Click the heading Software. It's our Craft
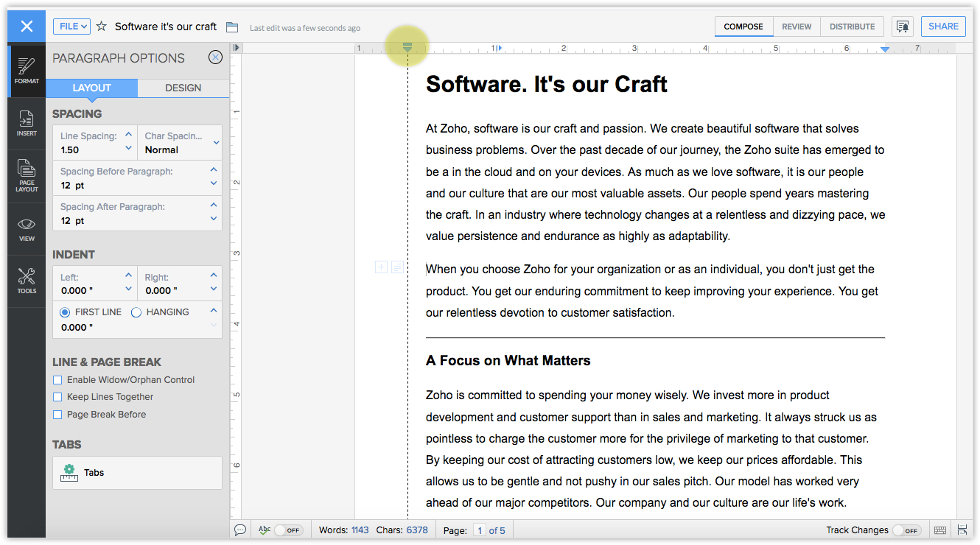 [x=547, y=84]
